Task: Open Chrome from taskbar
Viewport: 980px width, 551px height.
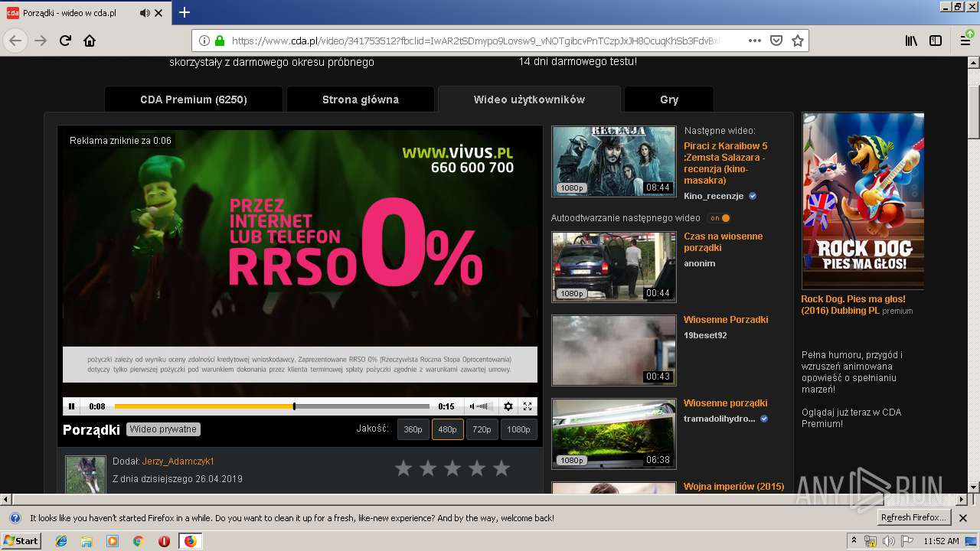Action: point(138,541)
